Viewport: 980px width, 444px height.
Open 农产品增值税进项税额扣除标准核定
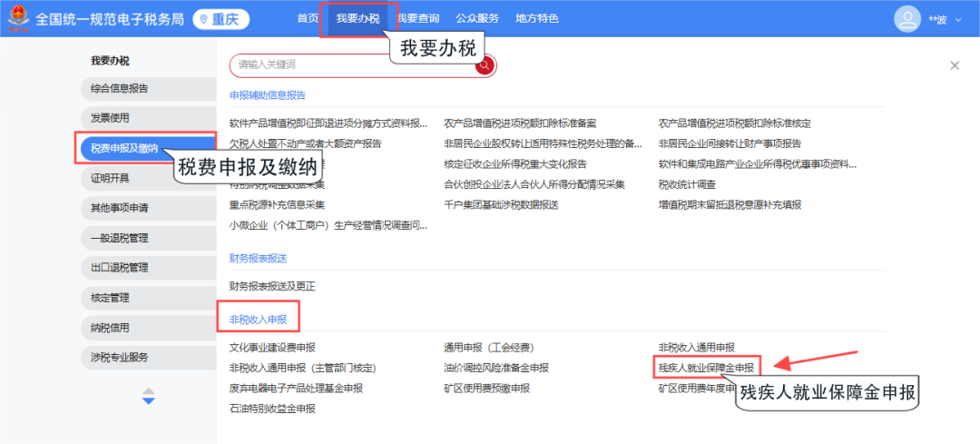click(x=735, y=123)
